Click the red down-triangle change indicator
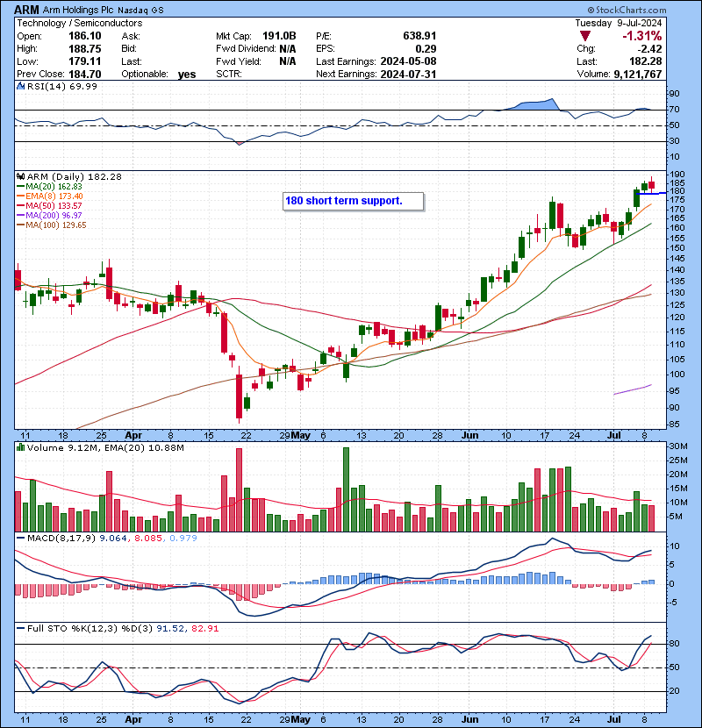The height and width of the screenshot is (728, 702). pyautogui.click(x=585, y=36)
